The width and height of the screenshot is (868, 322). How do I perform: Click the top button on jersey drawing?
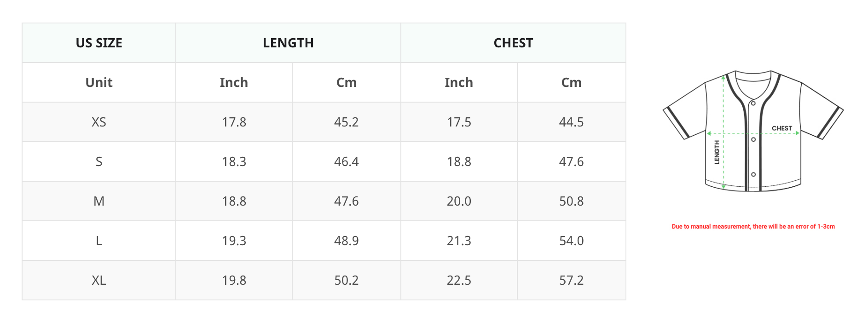pyautogui.click(x=753, y=103)
